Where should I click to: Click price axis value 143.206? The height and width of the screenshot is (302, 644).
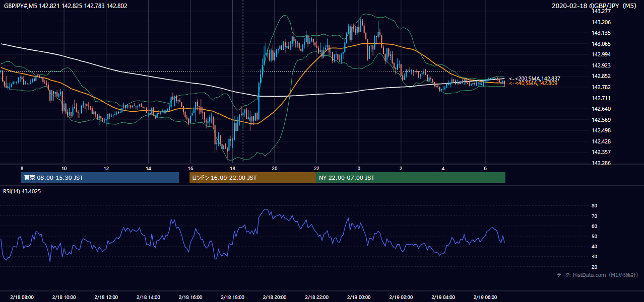tap(601, 22)
